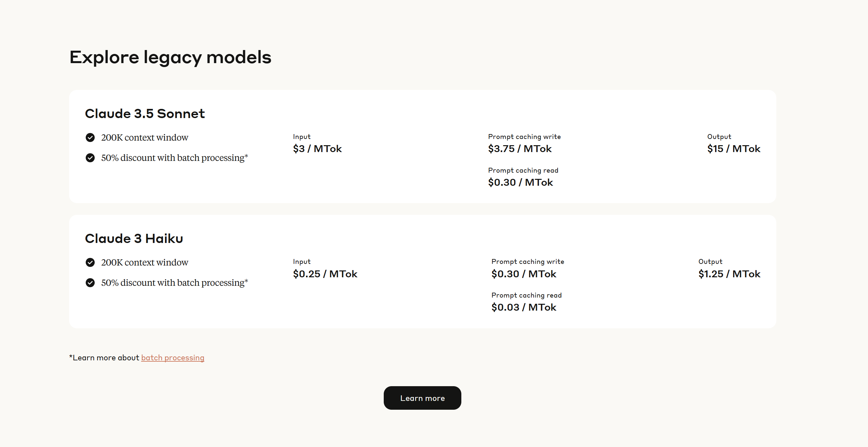
Task: Click Haiku input price $0.25 / MTok
Action: coord(325,274)
